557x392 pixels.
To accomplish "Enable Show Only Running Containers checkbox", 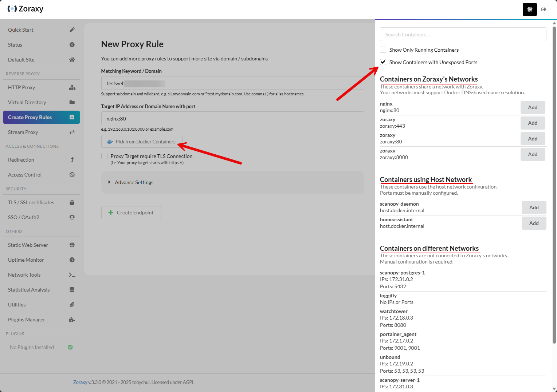I will coord(383,50).
